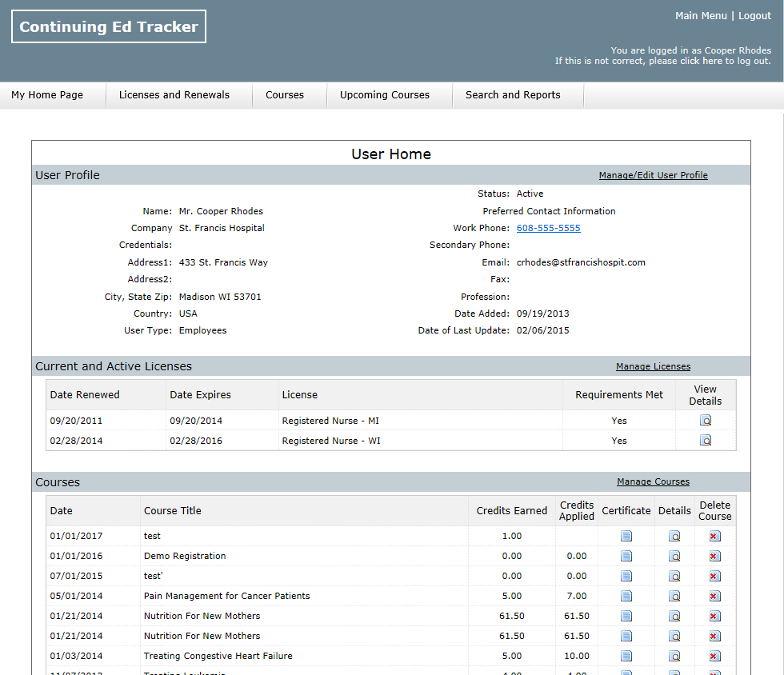Log out using the Logout link
The width and height of the screenshot is (784, 675).
[x=754, y=16]
